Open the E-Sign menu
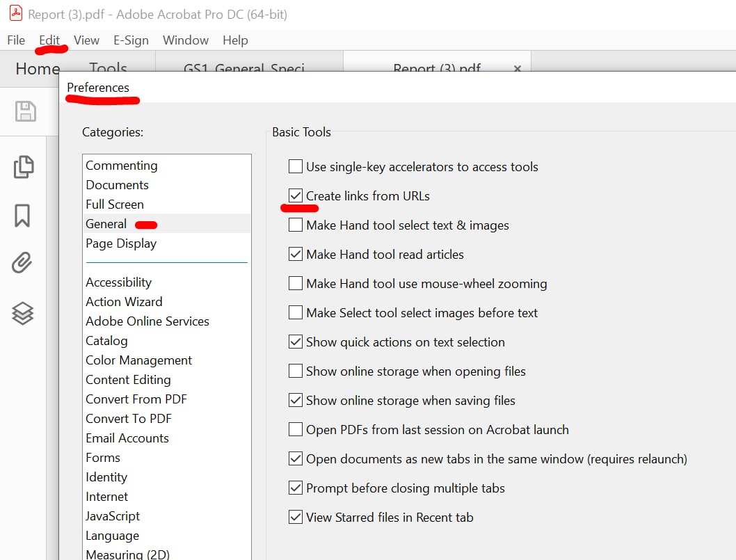Image resolution: width=736 pixels, height=560 pixels. point(131,40)
